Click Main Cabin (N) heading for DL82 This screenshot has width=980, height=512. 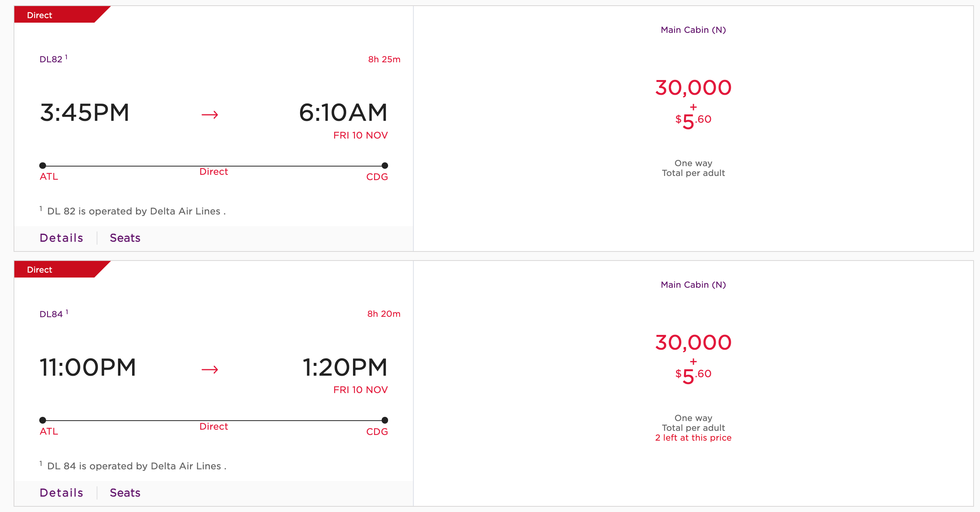(x=693, y=30)
